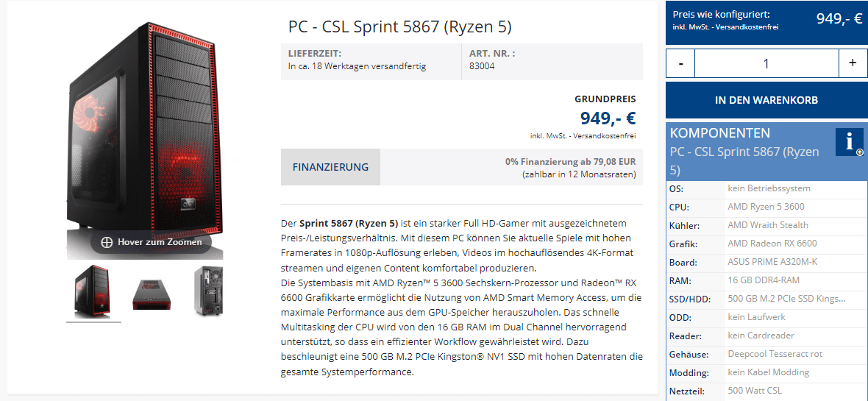The height and width of the screenshot is (401, 868).
Task: Click the quantity input field
Action: (766, 63)
